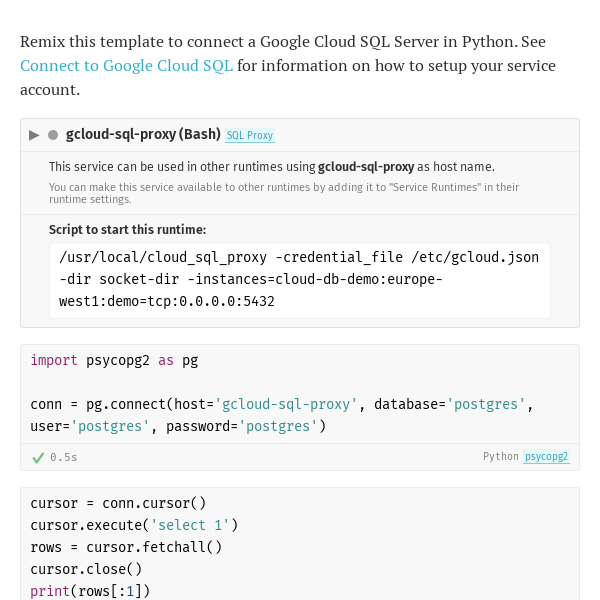Image resolution: width=600 pixels, height=600 pixels.
Task: Click the 0.5s execution time label
Action: pyautogui.click(x=64, y=457)
